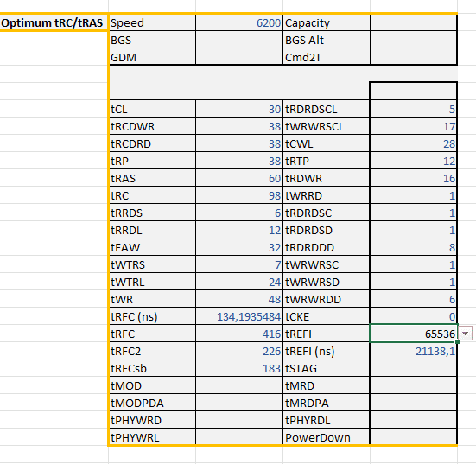Select the tRDRDSC value 1
This screenshot has width=476, height=464.
(x=414, y=213)
